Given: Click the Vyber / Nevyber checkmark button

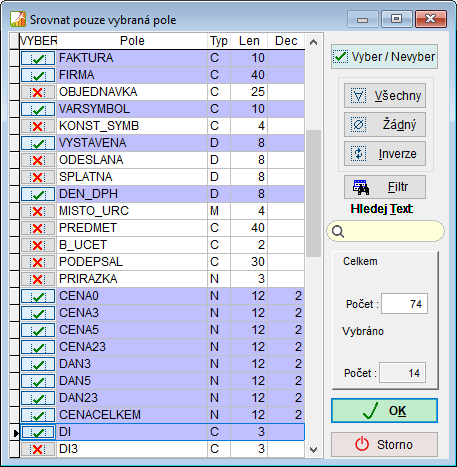Looking at the screenshot, I should (384, 57).
